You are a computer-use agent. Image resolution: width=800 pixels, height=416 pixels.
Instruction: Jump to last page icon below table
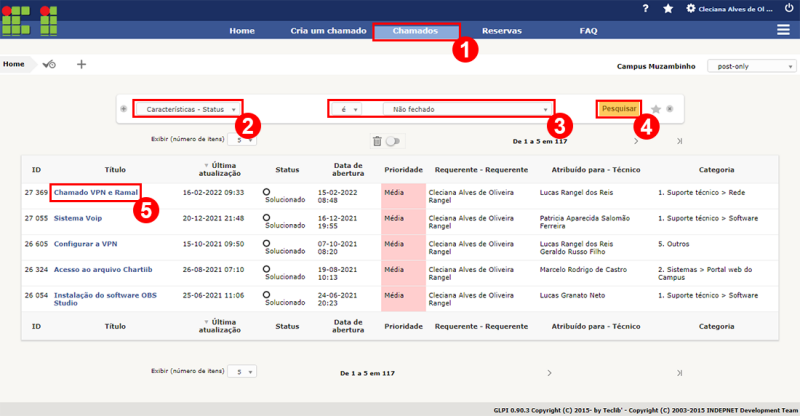pos(680,373)
